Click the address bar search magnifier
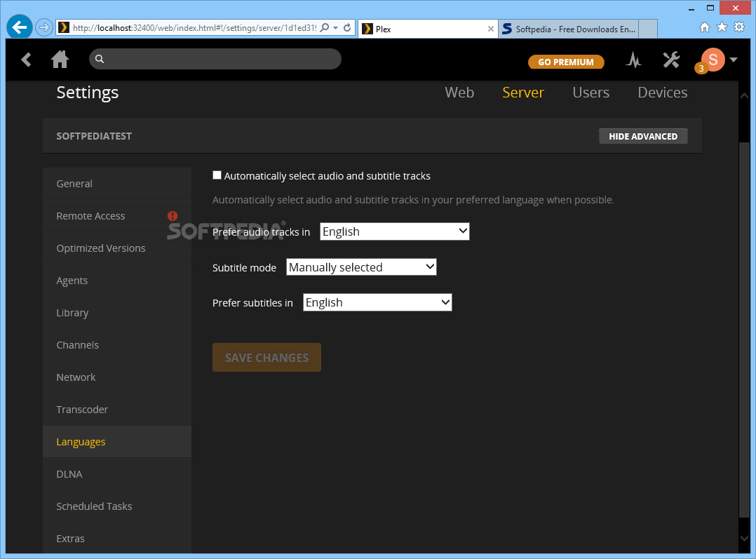Viewport: 756px width, 559px height. click(x=325, y=27)
